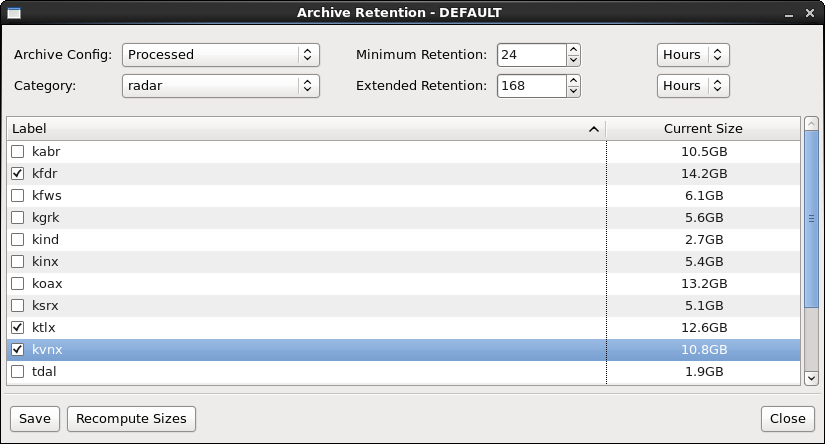Uncheck the kfdr checkbox
The width and height of the screenshot is (825, 444).
18,174
